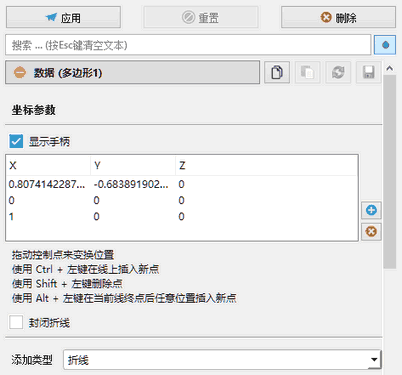Viewport: 402px width, 375px height.
Task: Click the 使用 Ctrl + 左键在线上插入新点 hint
Action: 86,269
